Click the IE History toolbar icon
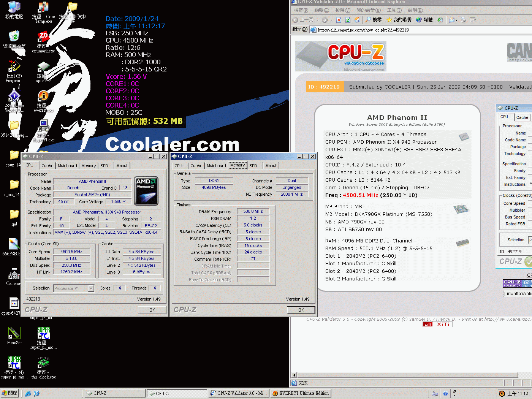Image resolution: width=532 pixels, height=399 pixels. pos(440,20)
